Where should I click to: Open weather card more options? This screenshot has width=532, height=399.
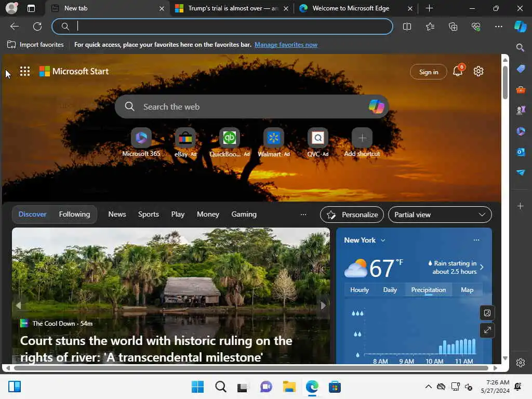pyautogui.click(x=476, y=240)
